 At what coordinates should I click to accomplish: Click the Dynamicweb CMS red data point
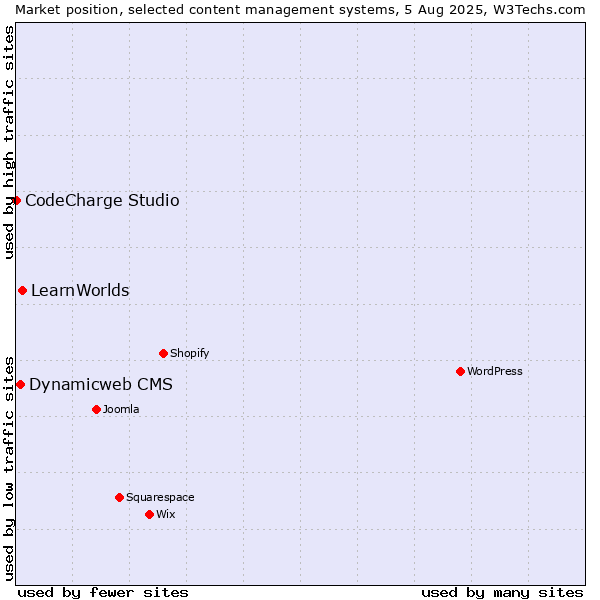pos(21,385)
